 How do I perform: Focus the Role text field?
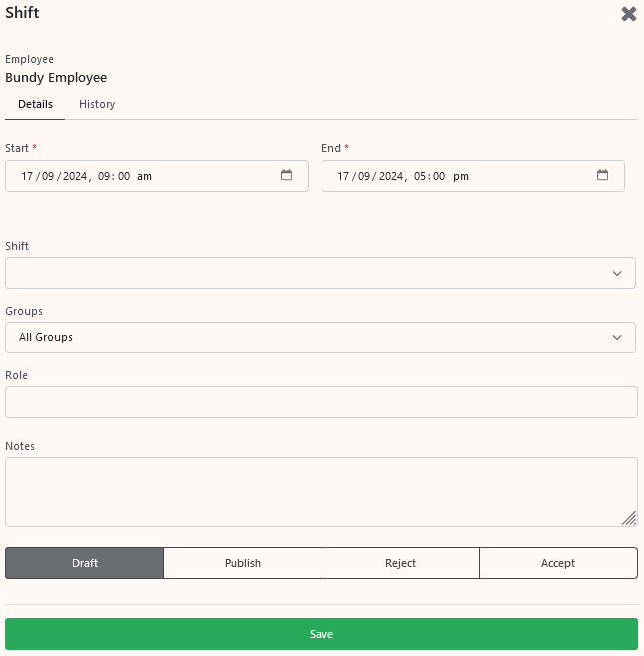click(321, 402)
